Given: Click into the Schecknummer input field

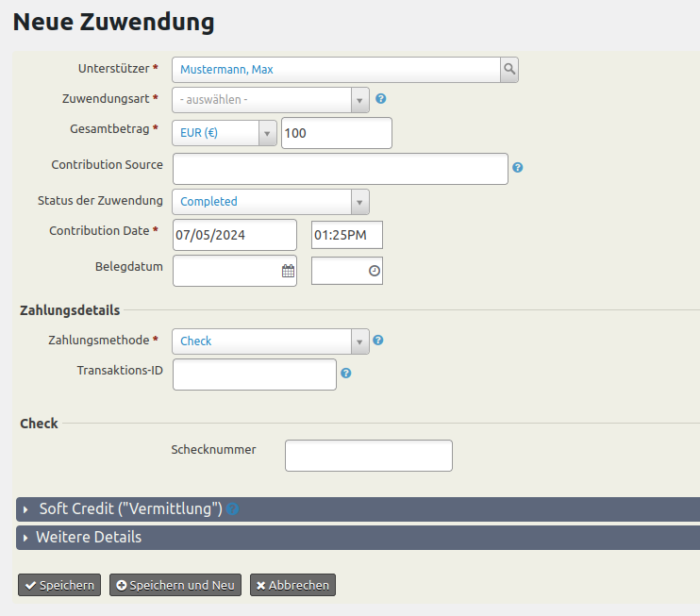Looking at the screenshot, I should pos(368,456).
